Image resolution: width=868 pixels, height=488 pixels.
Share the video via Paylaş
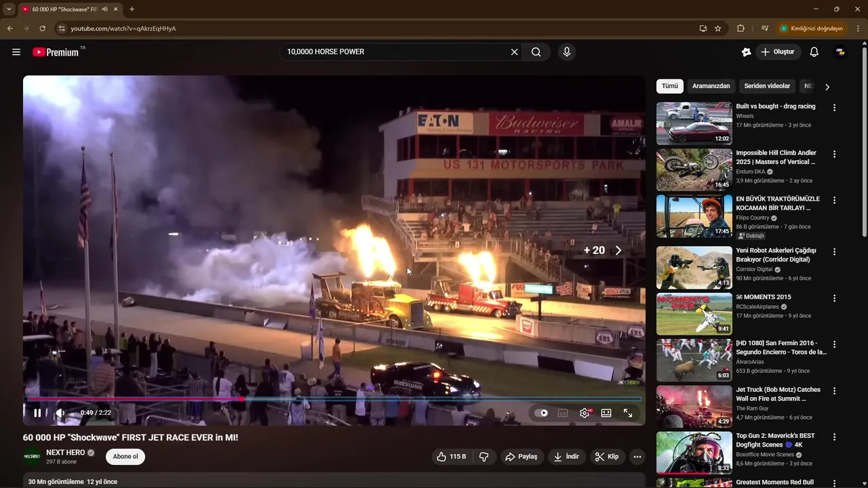tap(521, 457)
